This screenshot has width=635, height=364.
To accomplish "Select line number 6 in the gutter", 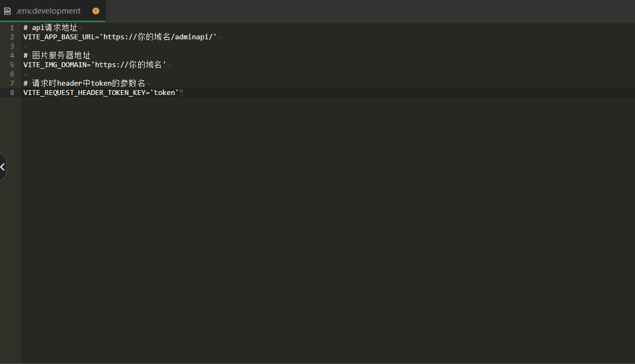I will [12, 74].
